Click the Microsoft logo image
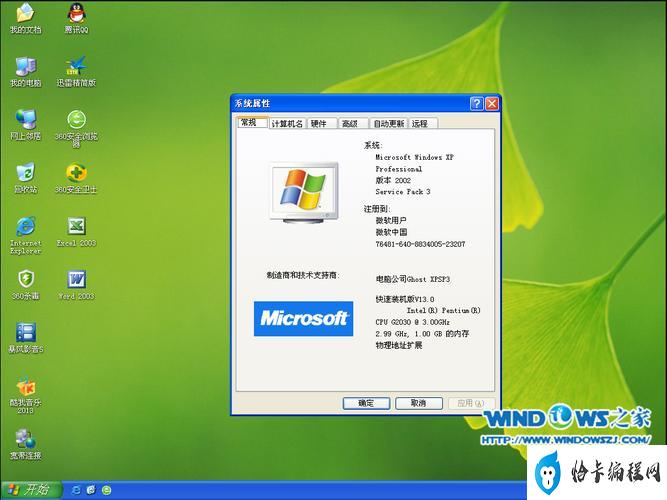The width and height of the screenshot is (667, 500). (303, 319)
